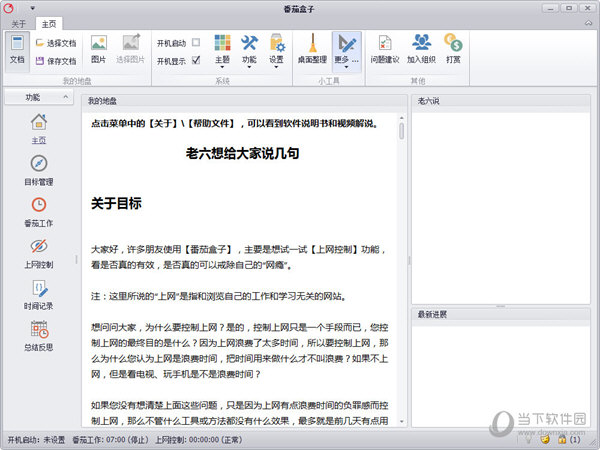Expand the 主题 dropdown arrow
The image size is (600, 450).
(222, 68)
